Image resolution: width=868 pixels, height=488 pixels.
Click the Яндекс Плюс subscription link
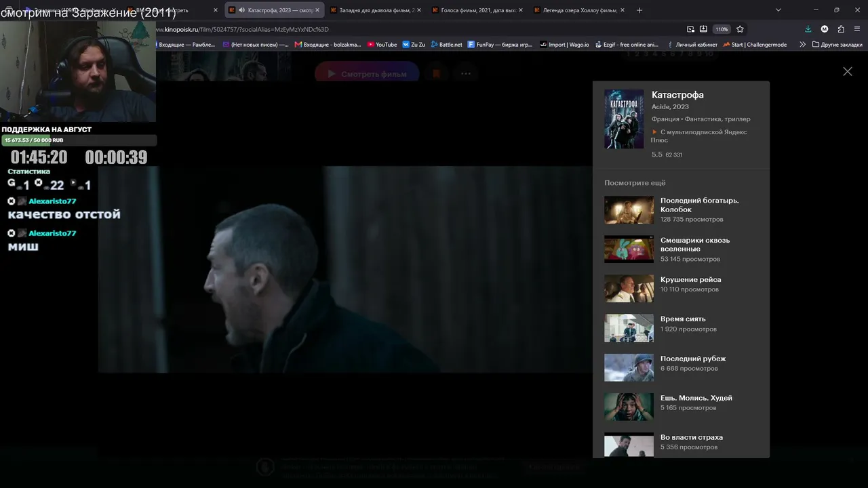(x=698, y=136)
